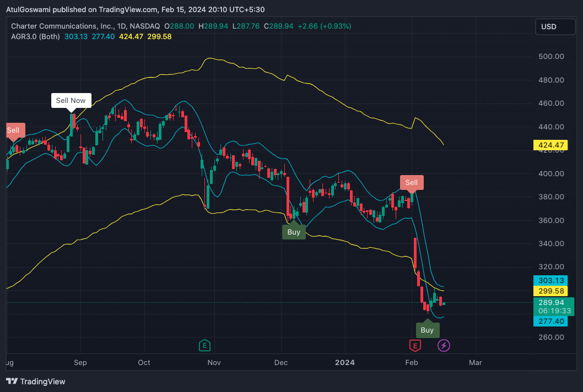Screen dimensions: 583x392
Task: Click the 2024 label on the time axis
Action: click(344, 362)
